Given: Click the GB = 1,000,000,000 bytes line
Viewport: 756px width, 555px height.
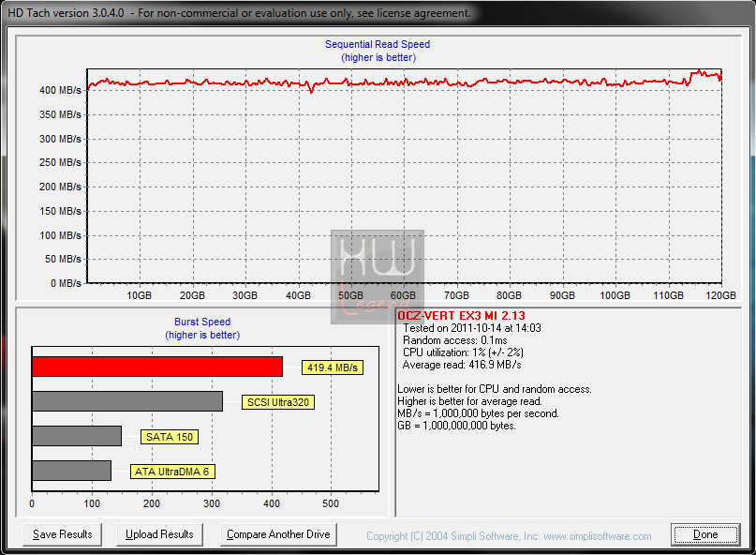Looking at the screenshot, I should 456,426.
